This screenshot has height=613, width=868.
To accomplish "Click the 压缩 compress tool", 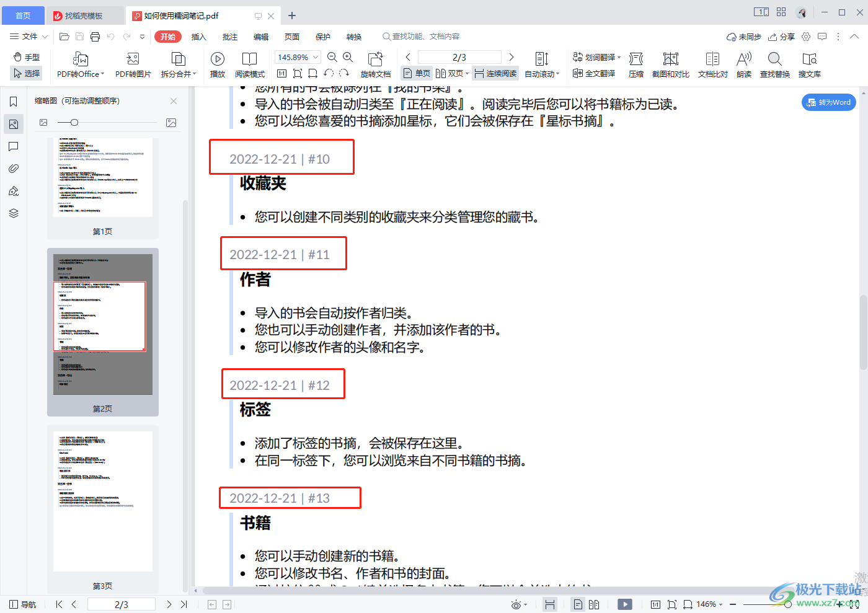I will point(636,65).
